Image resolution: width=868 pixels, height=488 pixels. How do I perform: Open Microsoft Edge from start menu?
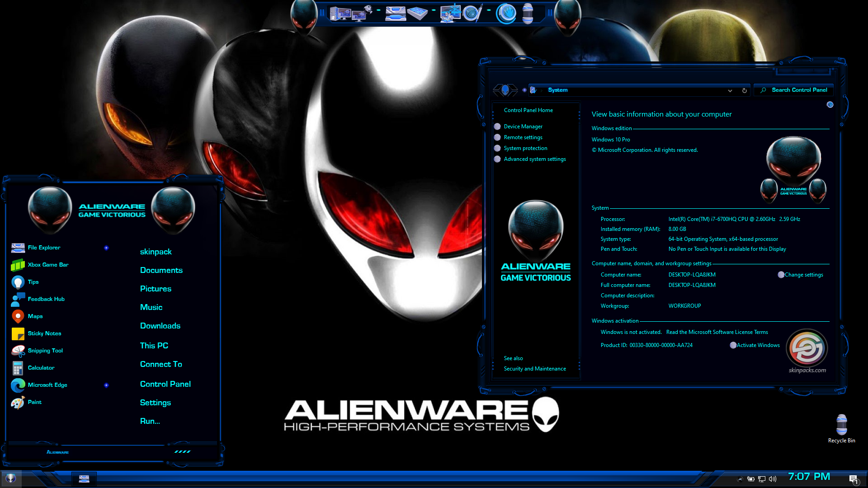click(x=47, y=385)
